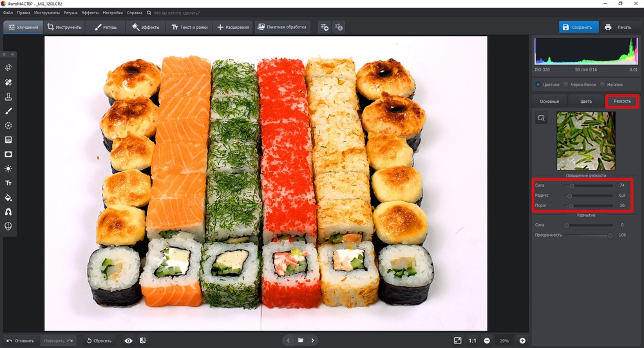Click the Печать button
Viewport: 644px width, 348px height.
point(618,27)
